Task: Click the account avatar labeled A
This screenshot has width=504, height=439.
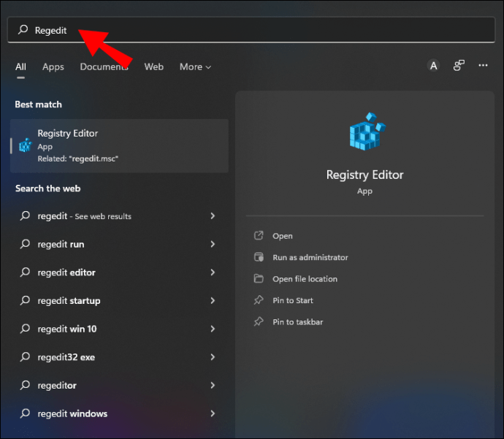Action: pos(433,66)
